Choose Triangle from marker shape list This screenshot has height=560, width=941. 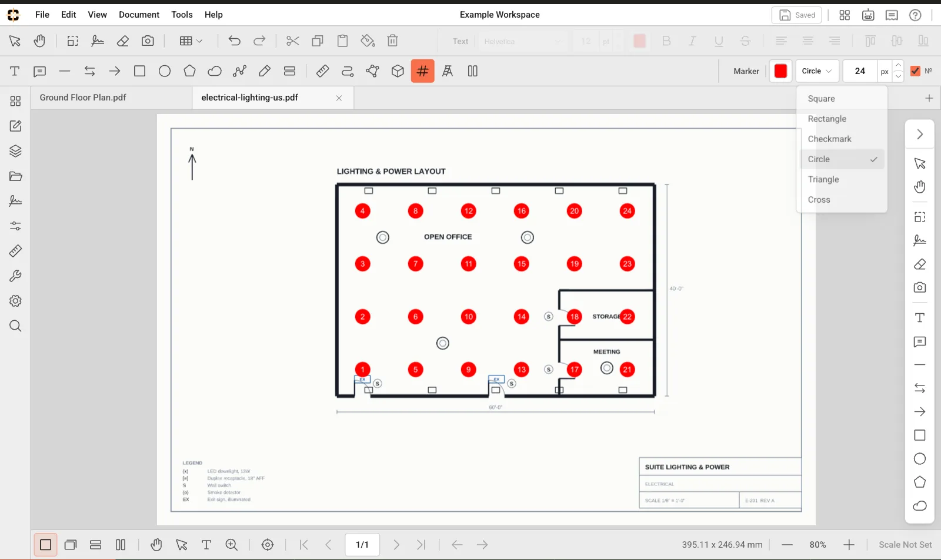click(x=842, y=179)
